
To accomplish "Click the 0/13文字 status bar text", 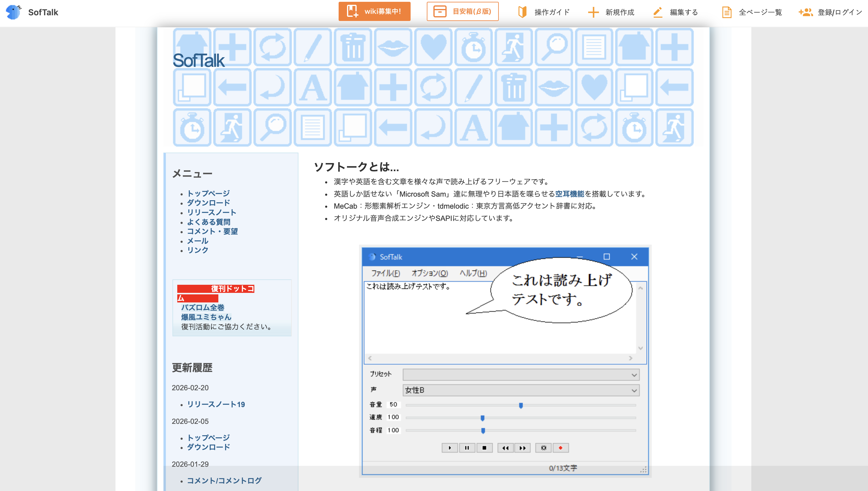I will coord(563,468).
